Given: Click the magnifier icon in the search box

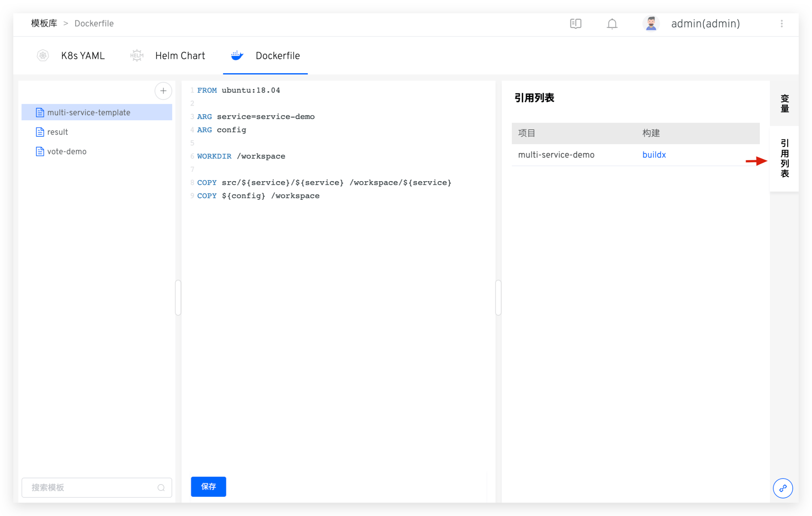Looking at the screenshot, I should [x=161, y=488].
